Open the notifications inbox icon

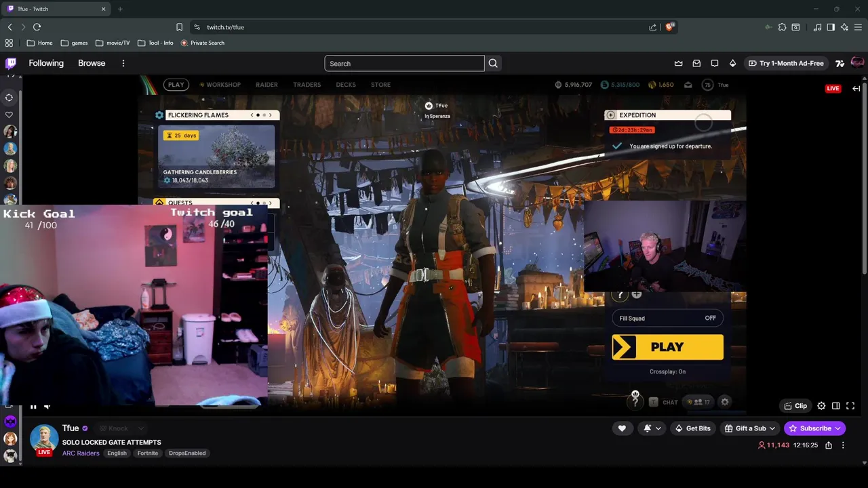pos(696,63)
